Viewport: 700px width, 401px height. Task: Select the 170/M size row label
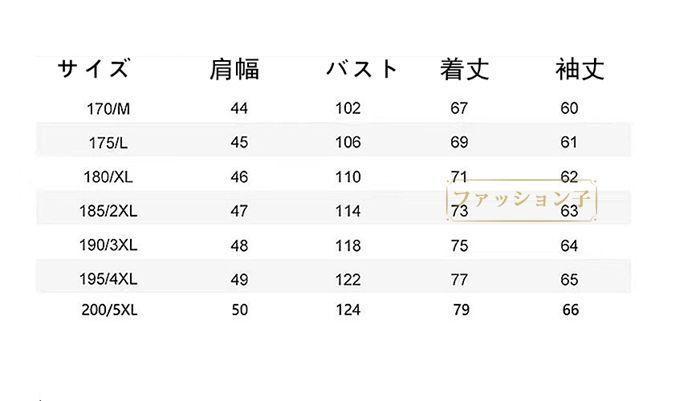108,109
